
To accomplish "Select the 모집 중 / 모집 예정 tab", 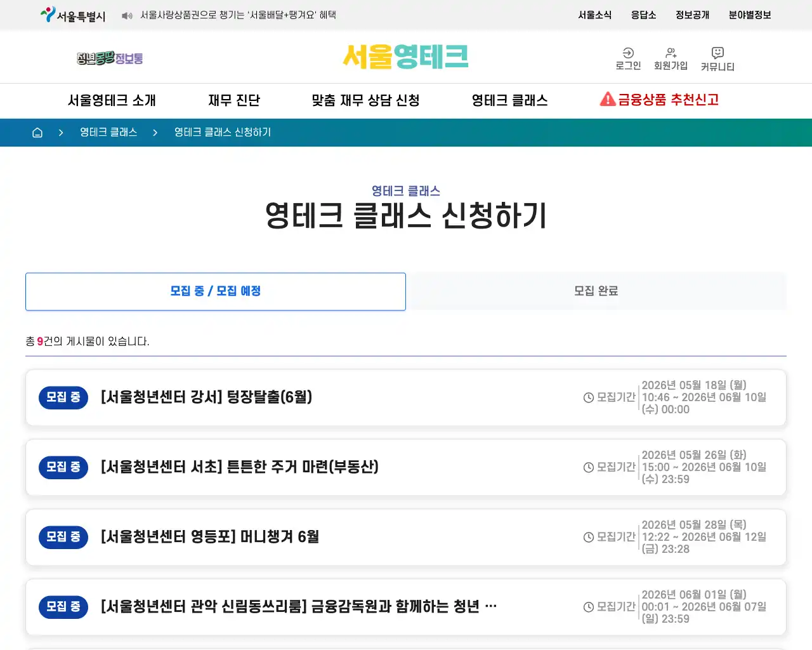I will point(216,291).
